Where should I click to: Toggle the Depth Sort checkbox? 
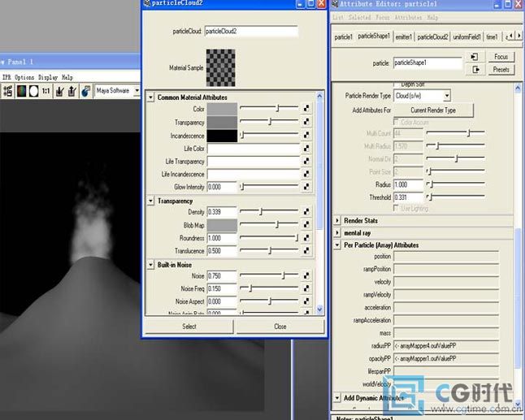(x=396, y=84)
